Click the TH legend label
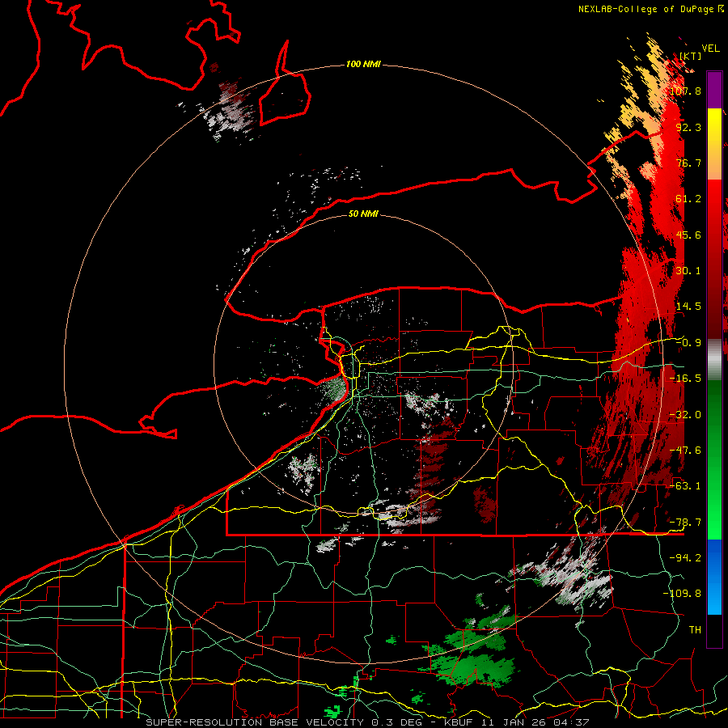The width and height of the screenshot is (728, 728). tap(695, 629)
